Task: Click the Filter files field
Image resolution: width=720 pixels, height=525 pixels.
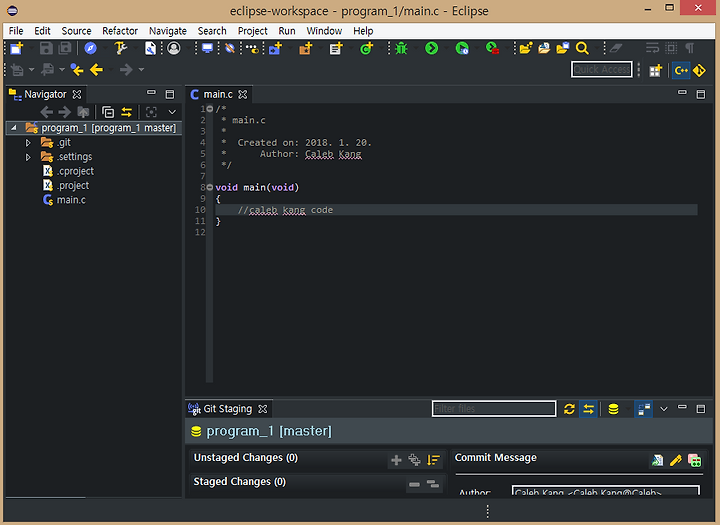Action: point(494,409)
